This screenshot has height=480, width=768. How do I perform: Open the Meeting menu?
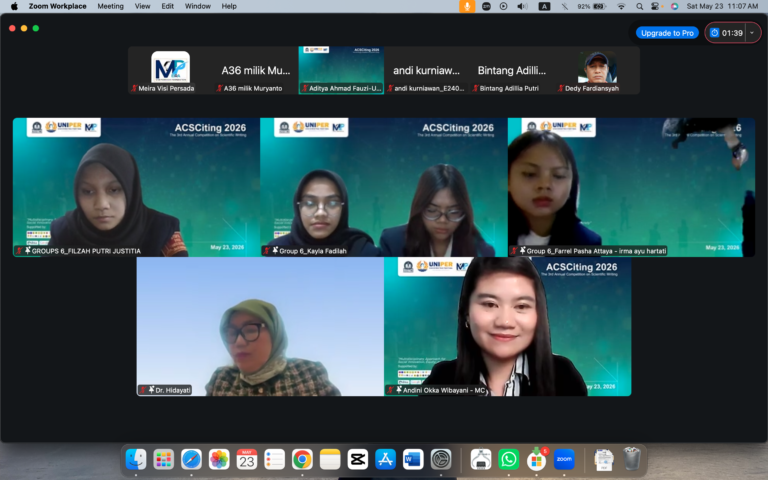tap(110, 6)
